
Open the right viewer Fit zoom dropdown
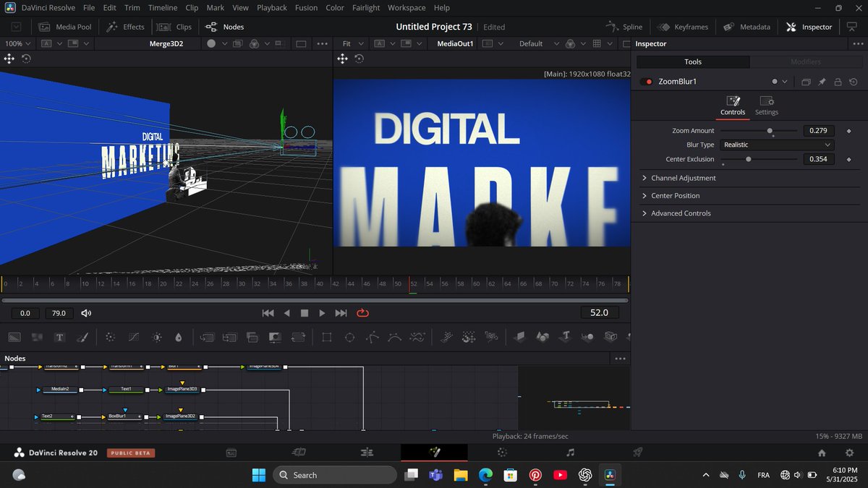click(352, 43)
